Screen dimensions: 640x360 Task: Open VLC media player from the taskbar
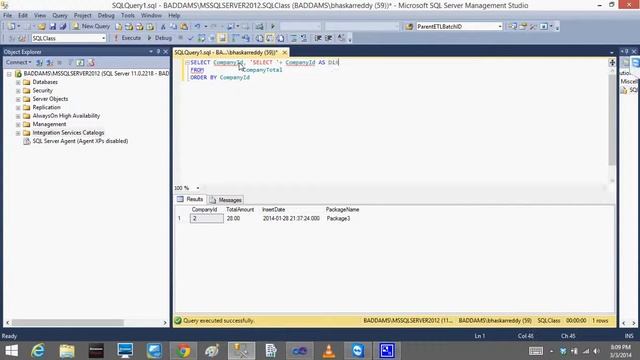pos(329,351)
